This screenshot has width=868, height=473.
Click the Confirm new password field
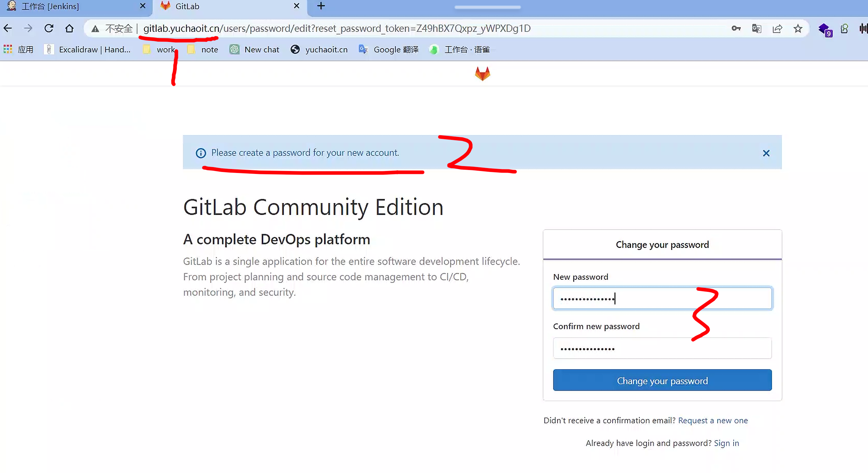click(x=662, y=349)
